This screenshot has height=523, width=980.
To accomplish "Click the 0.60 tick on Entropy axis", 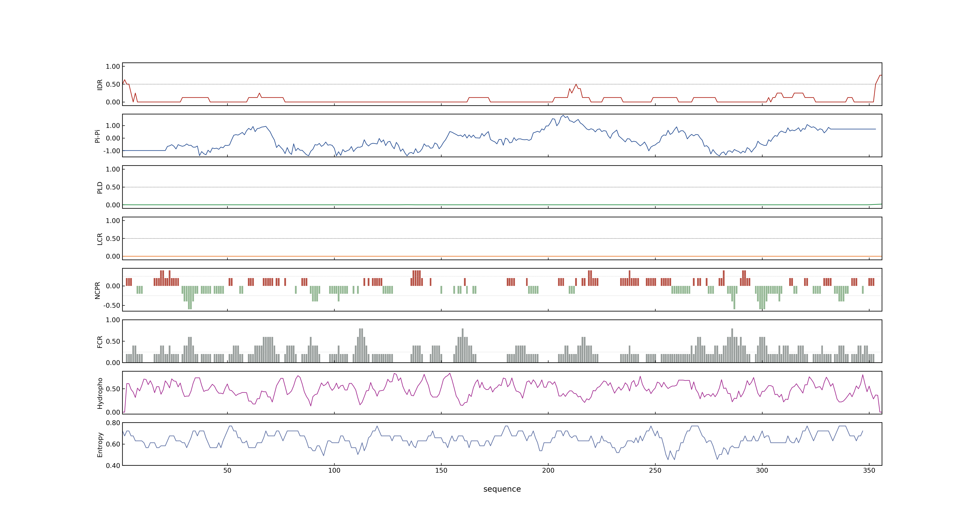I will (x=113, y=444).
